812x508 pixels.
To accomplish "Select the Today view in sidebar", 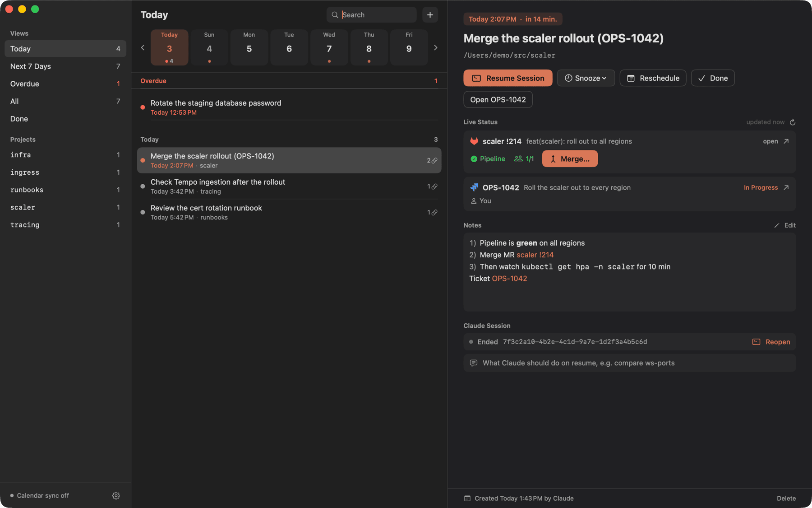I will coord(65,49).
